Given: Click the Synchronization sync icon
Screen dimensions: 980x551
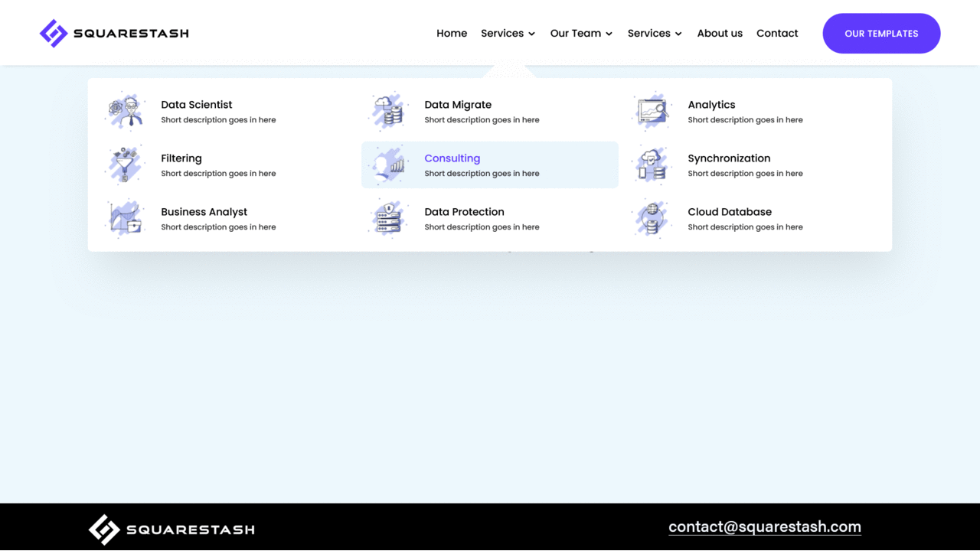Looking at the screenshot, I should click(652, 165).
